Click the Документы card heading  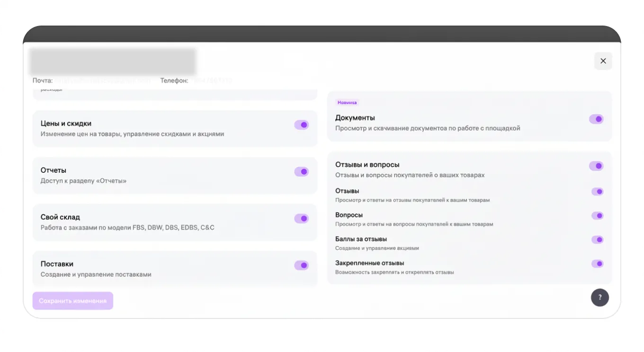[355, 118]
